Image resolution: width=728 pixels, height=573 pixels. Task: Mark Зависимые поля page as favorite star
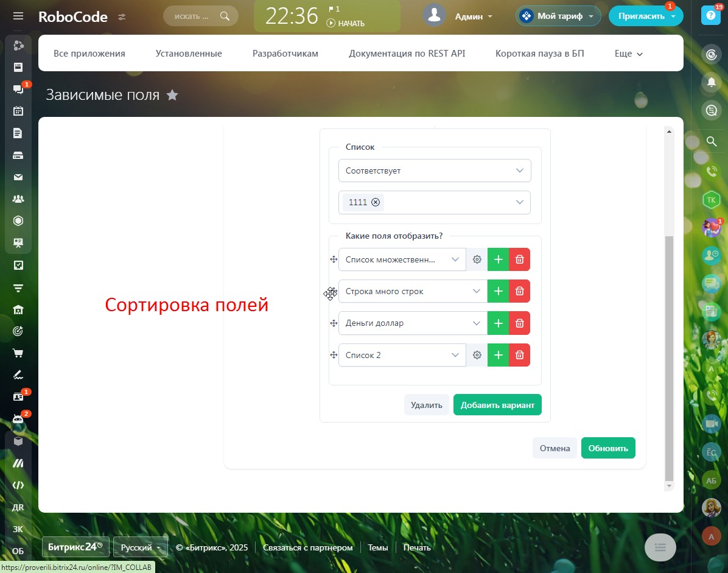point(173,95)
